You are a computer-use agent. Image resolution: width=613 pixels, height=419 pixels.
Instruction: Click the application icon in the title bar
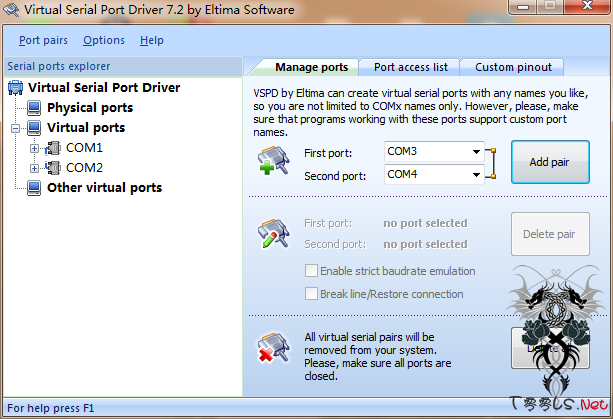(x=11, y=9)
